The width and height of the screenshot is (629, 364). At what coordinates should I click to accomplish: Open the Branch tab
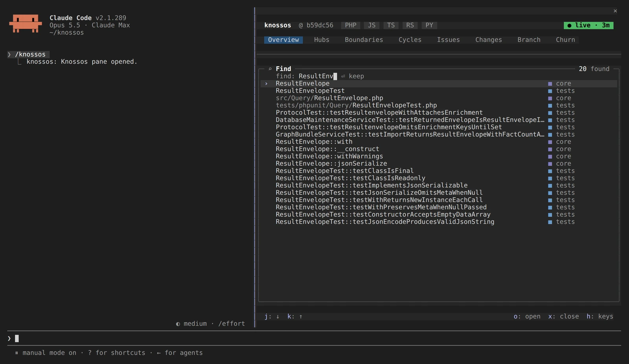(529, 40)
